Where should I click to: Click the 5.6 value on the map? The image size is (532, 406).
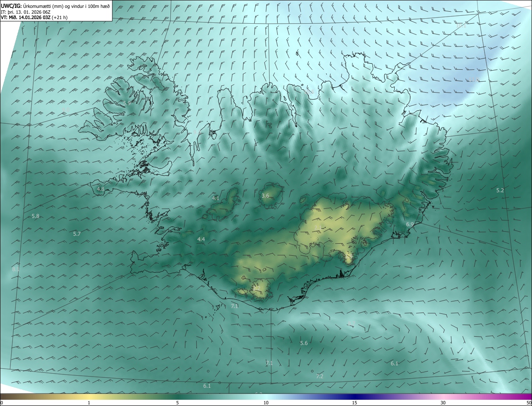(x=304, y=343)
